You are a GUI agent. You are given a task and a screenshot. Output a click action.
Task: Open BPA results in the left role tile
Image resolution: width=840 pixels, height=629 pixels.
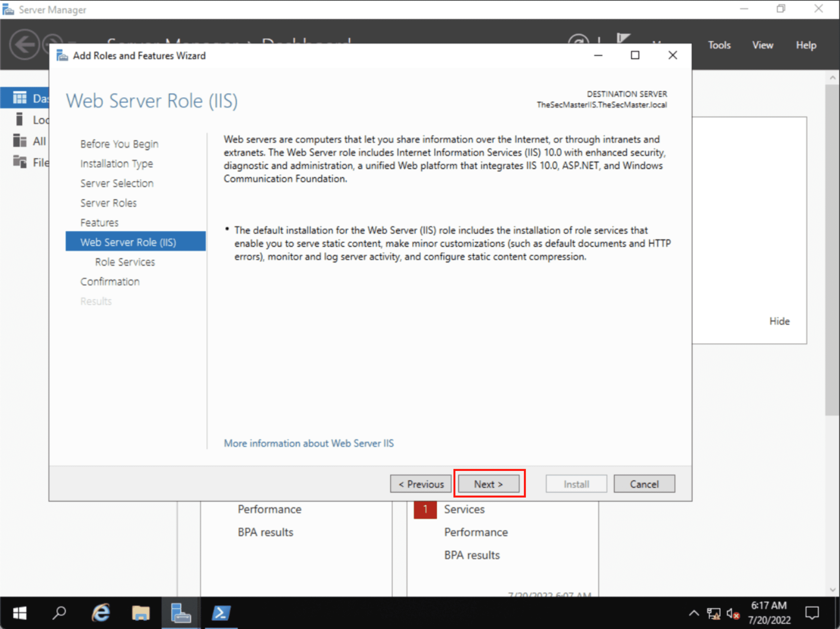coord(266,532)
